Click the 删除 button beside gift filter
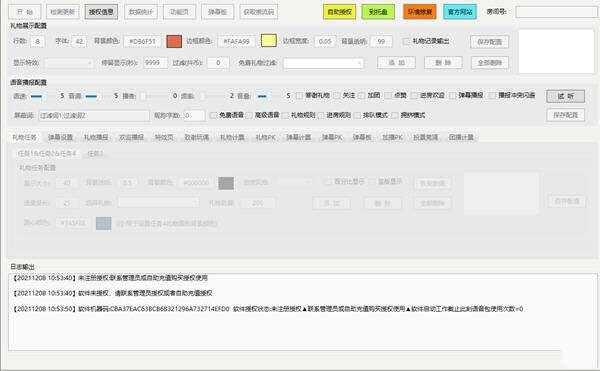Image resolution: width=600 pixels, height=371 pixels. tap(443, 62)
